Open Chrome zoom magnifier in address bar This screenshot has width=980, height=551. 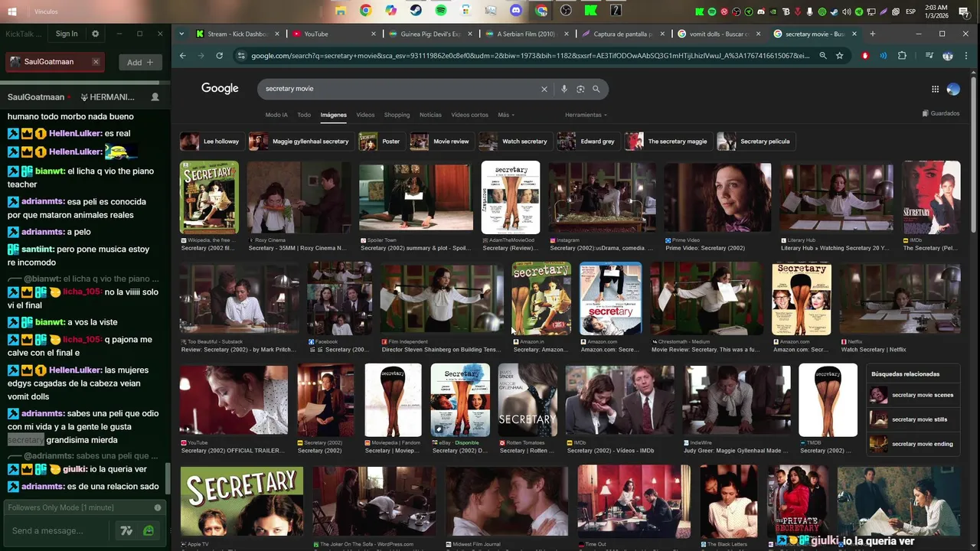coord(823,56)
